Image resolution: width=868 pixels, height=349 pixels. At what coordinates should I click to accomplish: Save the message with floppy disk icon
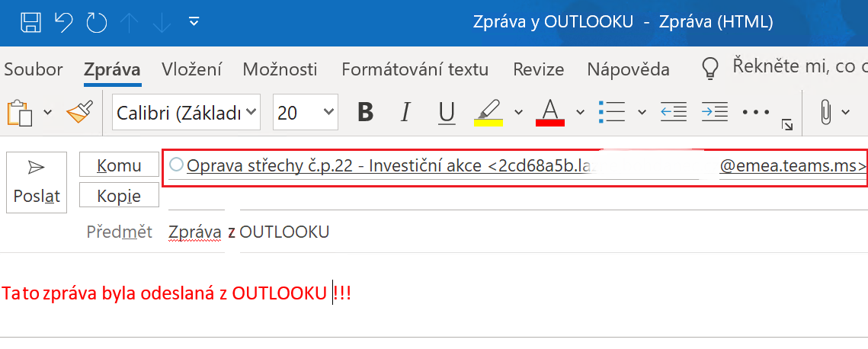coord(31,23)
